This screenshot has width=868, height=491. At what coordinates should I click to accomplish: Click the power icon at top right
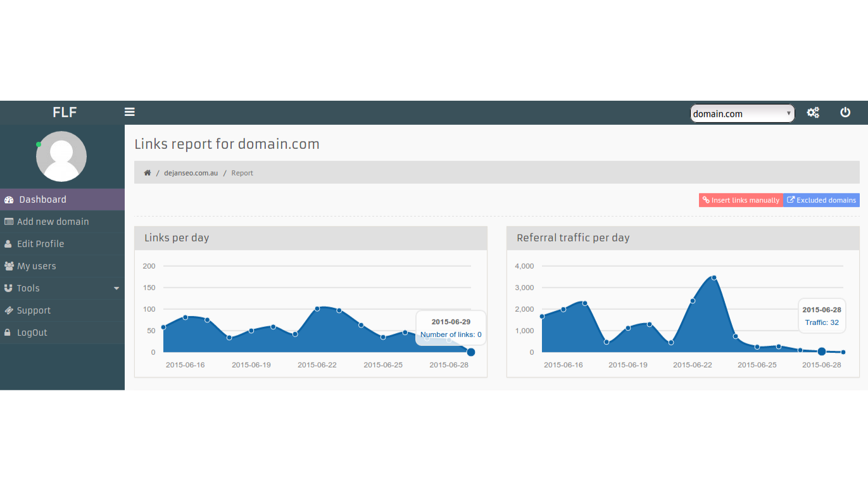(x=845, y=112)
